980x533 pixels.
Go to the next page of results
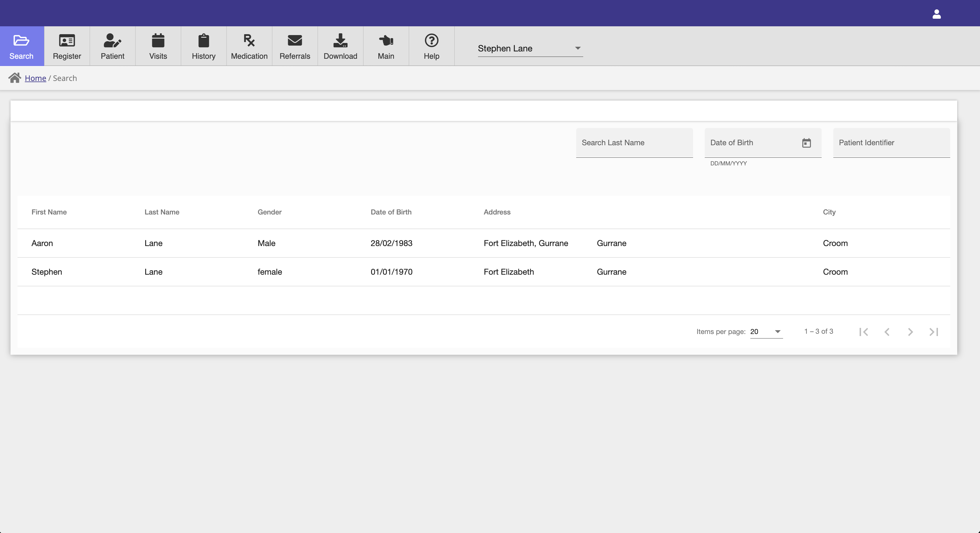click(x=910, y=332)
